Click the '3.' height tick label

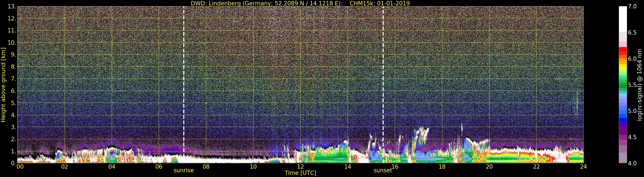point(14,127)
